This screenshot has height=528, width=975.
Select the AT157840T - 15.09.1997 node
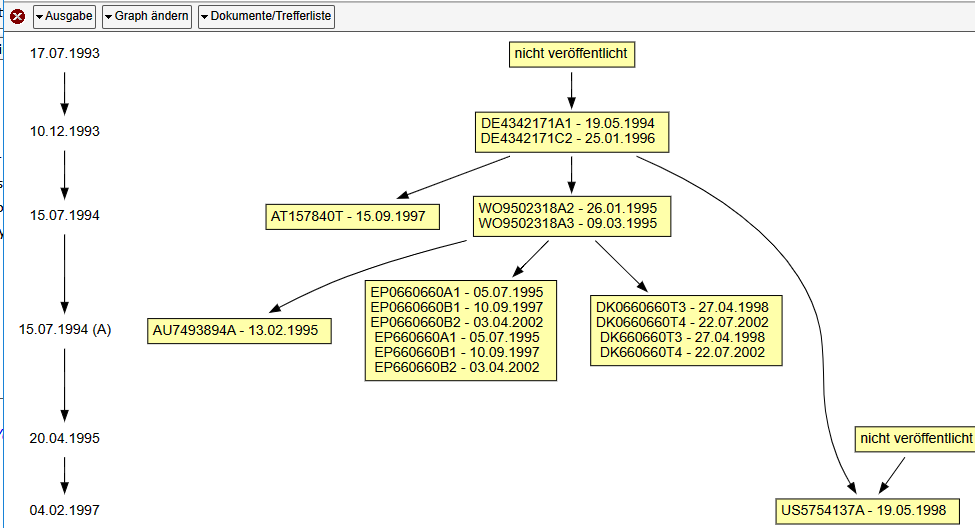tap(353, 216)
